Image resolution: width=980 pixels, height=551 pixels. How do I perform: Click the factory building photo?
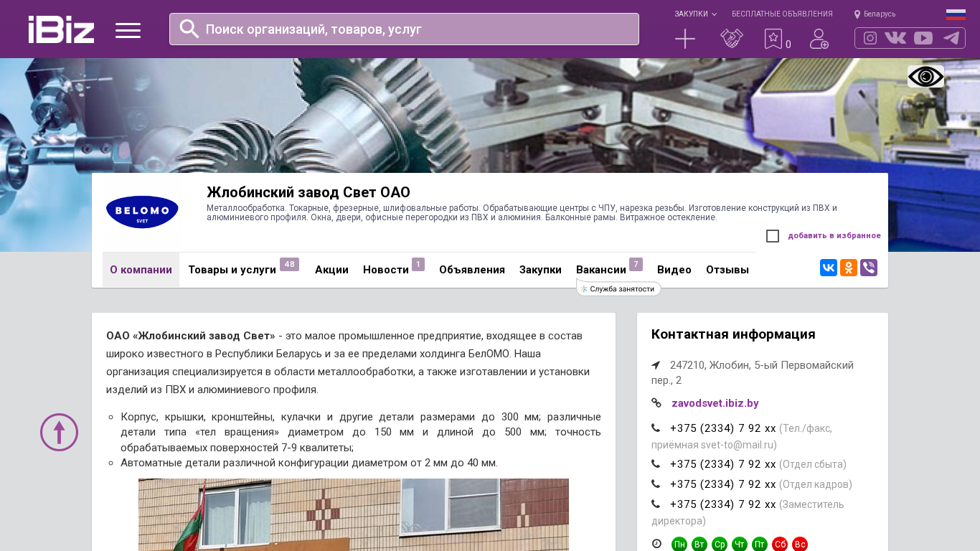click(x=354, y=514)
